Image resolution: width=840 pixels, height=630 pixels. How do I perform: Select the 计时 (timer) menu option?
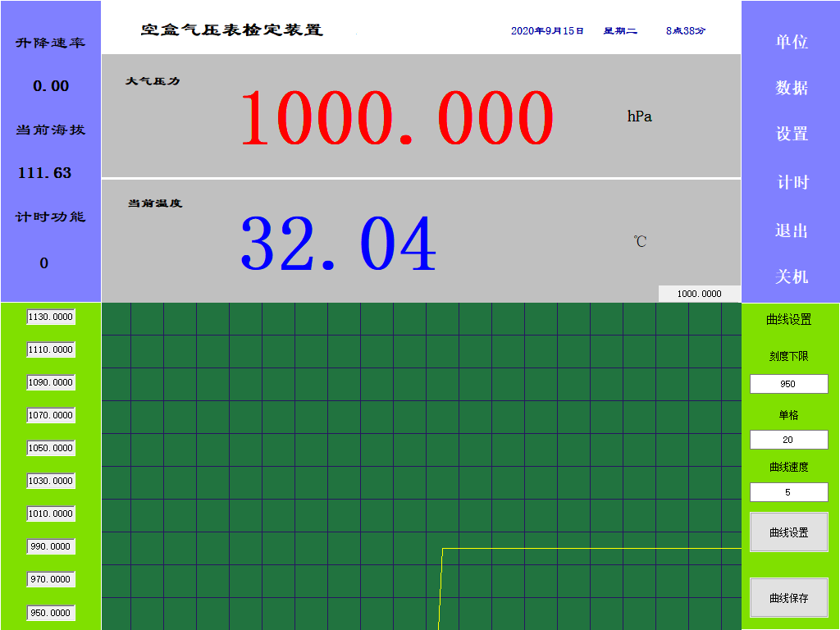pyautogui.click(x=792, y=182)
